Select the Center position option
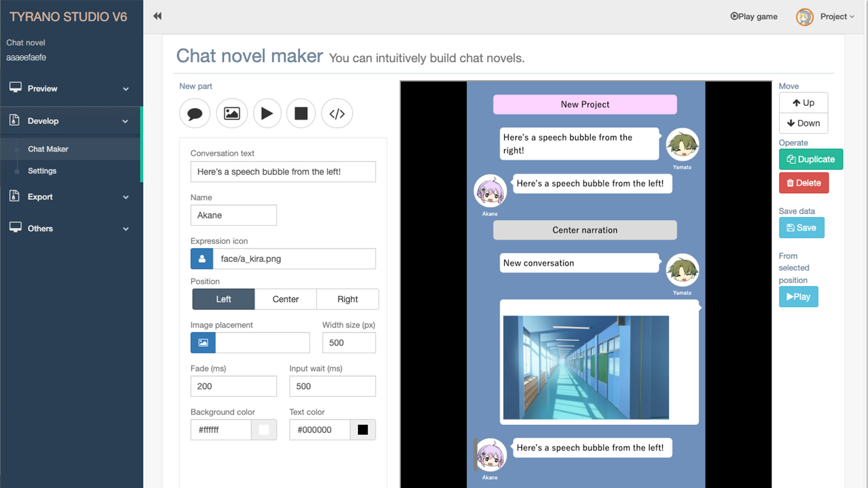 point(285,299)
